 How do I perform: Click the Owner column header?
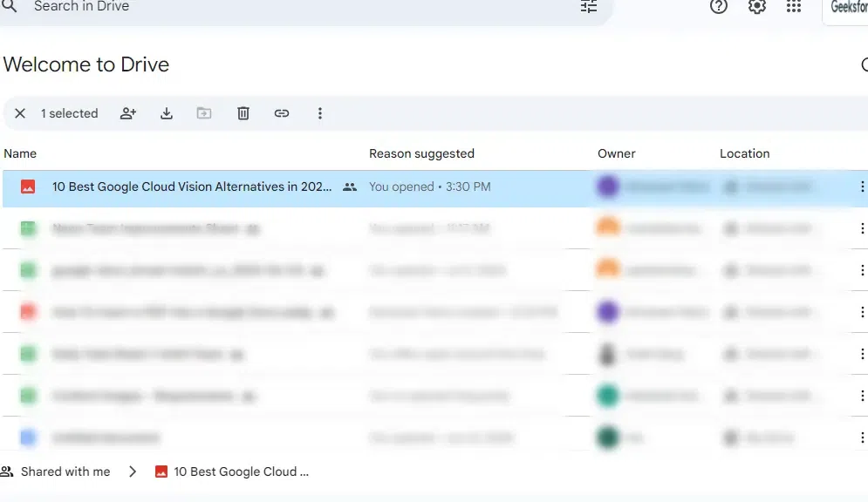(x=616, y=153)
